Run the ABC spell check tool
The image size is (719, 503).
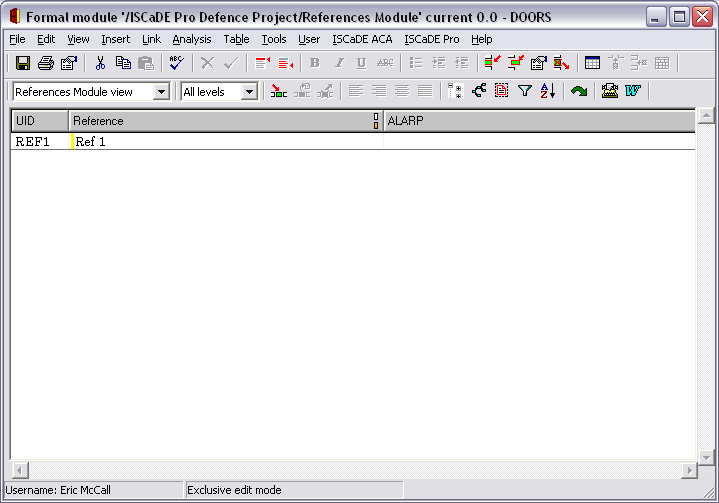[176, 63]
